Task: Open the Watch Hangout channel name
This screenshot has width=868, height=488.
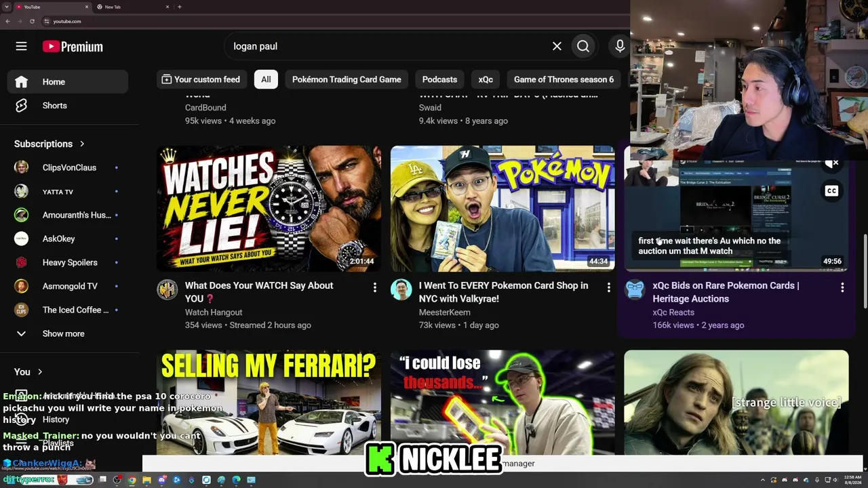Action: (214, 312)
